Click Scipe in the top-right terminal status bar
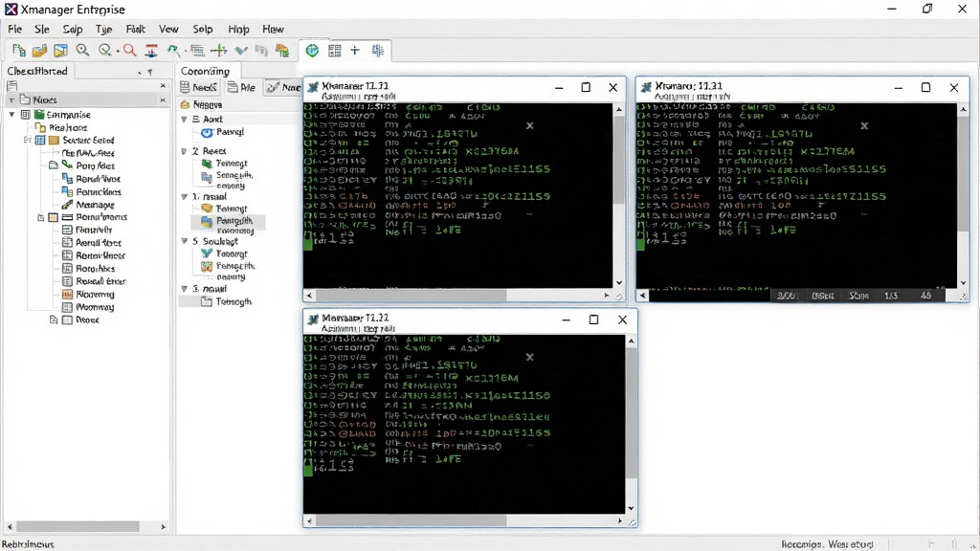This screenshot has height=551, width=980. pyautogui.click(x=858, y=296)
